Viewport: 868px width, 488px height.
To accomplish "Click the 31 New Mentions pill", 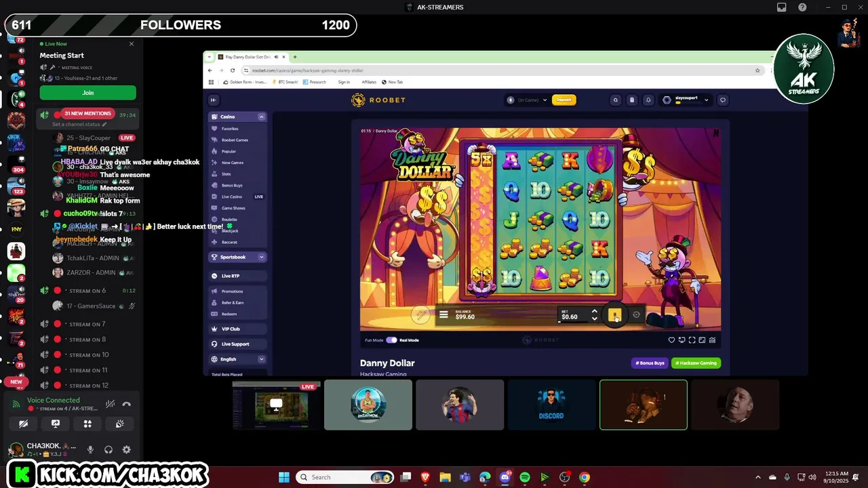I will 87,113.
